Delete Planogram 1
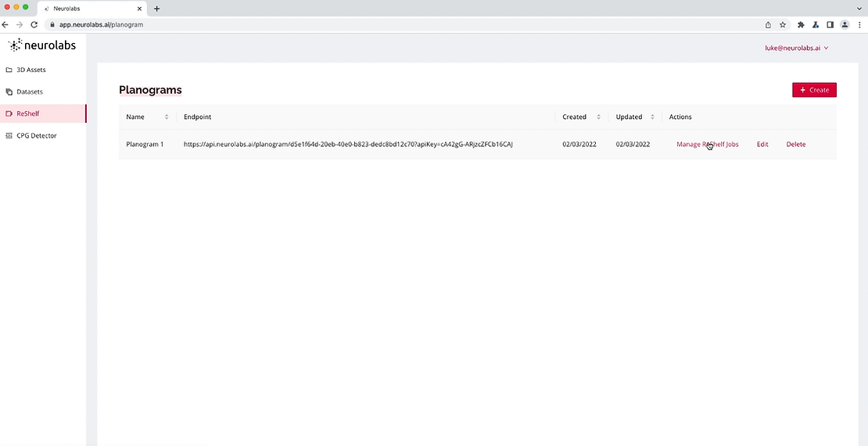Image resolution: width=868 pixels, height=446 pixels. point(796,144)
